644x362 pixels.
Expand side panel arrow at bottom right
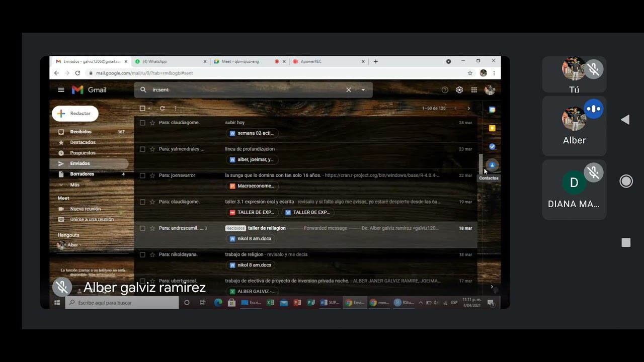(492, 287)
